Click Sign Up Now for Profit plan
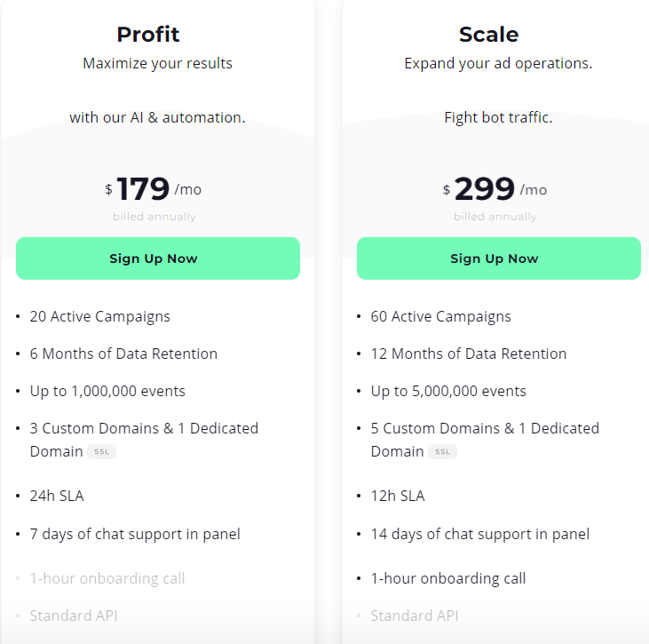Screen dimensions: 649x644 pyautogui.click(x=154, y=258)
